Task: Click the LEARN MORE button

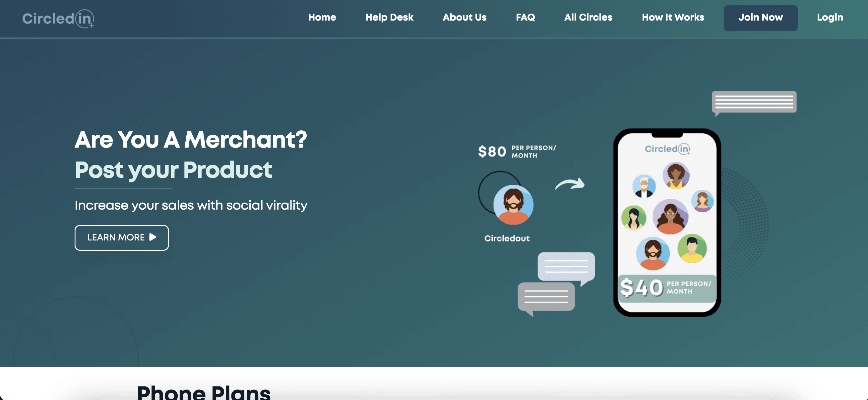Action: (121, 237)
